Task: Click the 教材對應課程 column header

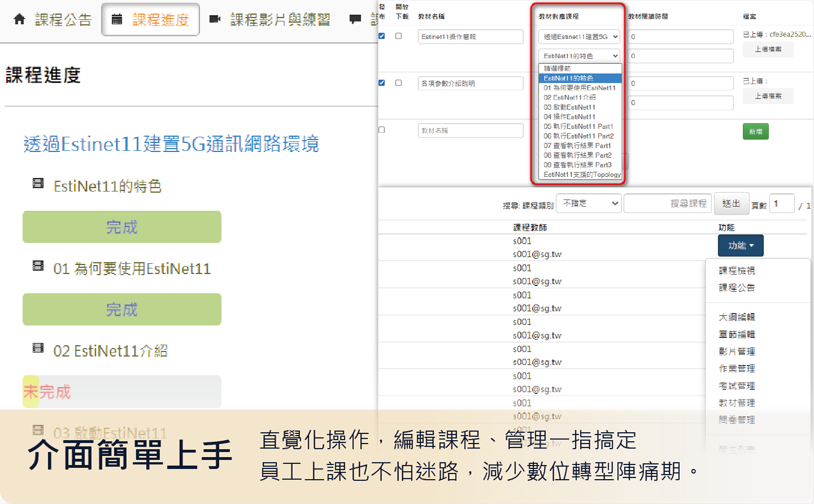Action: pyautogui.click(x=558, y=16)
